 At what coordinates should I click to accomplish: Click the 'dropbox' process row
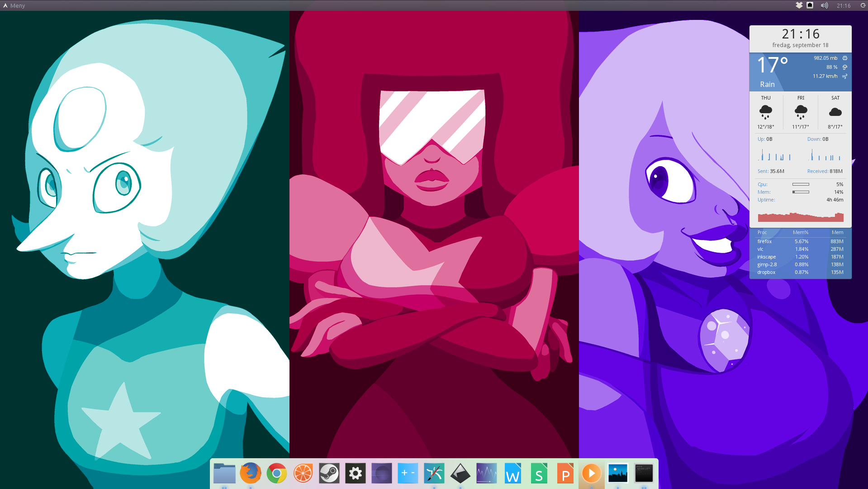(801, 272)
